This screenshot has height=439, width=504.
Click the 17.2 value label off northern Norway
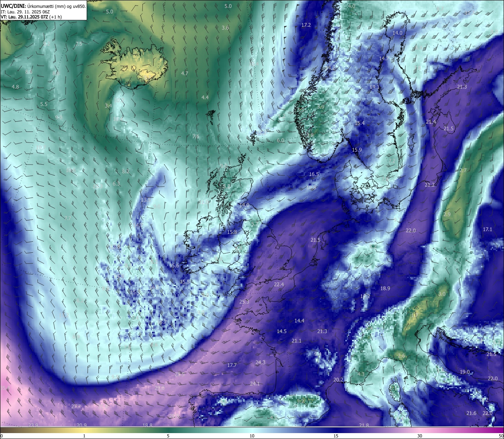coord(306,25)
